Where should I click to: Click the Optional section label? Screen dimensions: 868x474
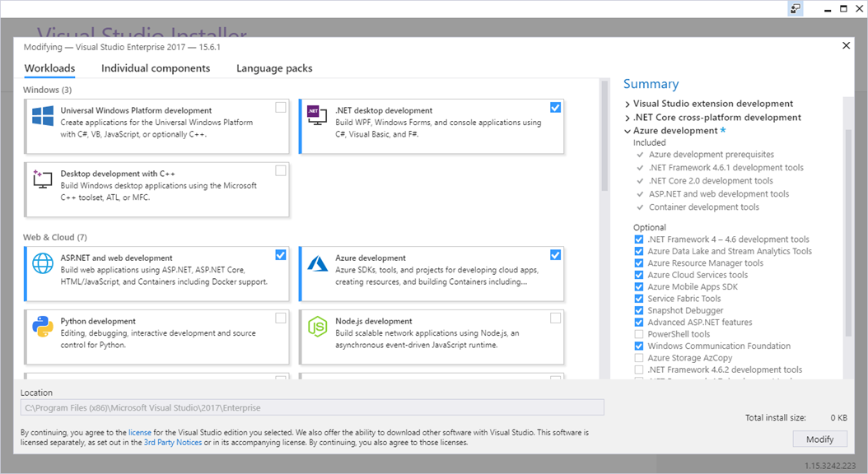coord(650,227)
